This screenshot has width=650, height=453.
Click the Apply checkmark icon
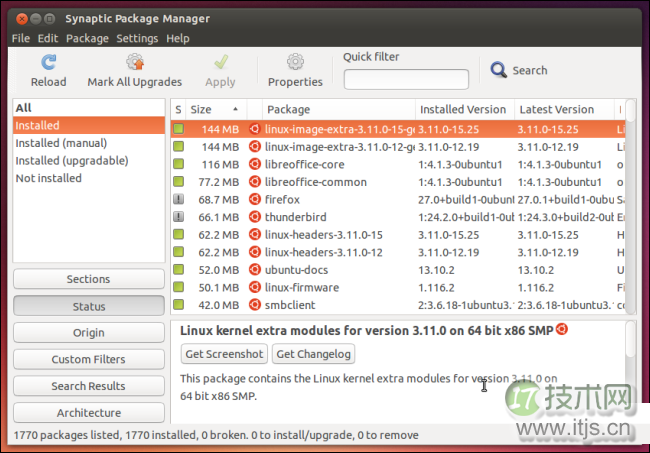(x=221, y=63)
